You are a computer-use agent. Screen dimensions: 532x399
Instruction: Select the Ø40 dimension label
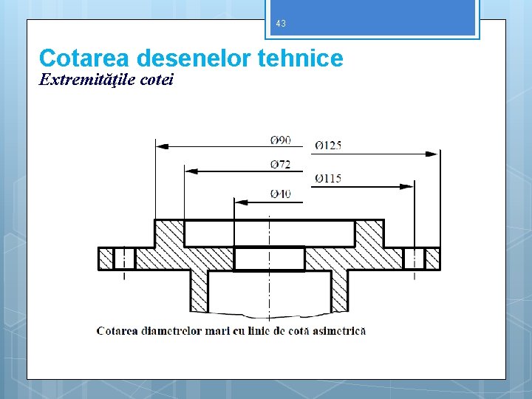281,194
